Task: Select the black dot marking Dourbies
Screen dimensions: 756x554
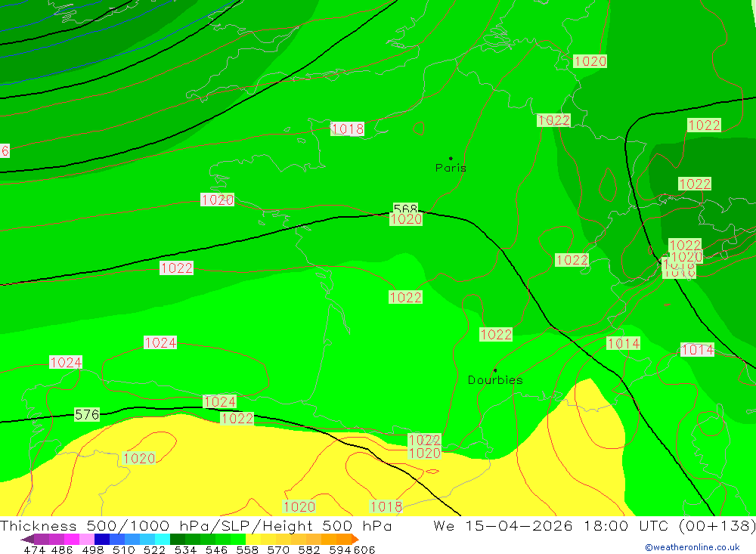Action: (495, 370)
